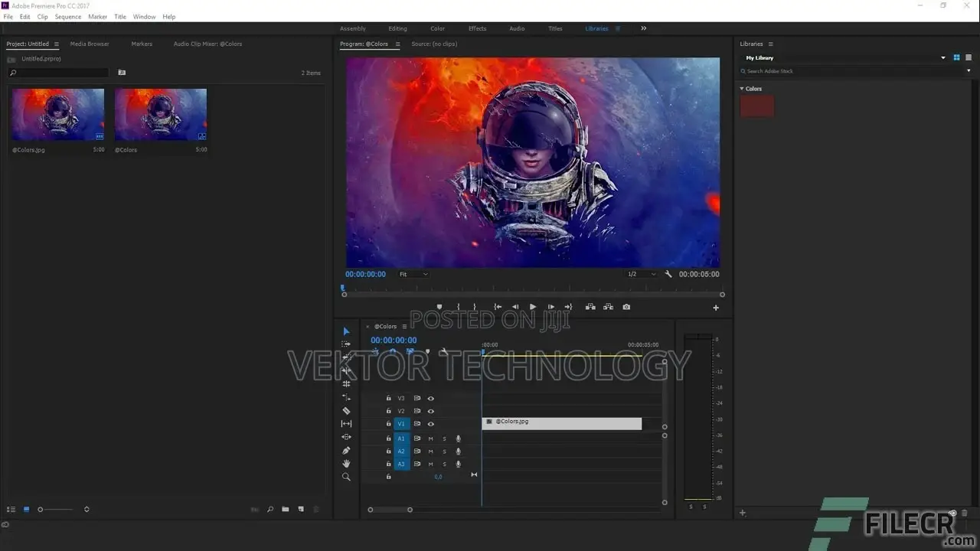Toggle track lock on A2

pyautogui.click(x=388, y=452)
